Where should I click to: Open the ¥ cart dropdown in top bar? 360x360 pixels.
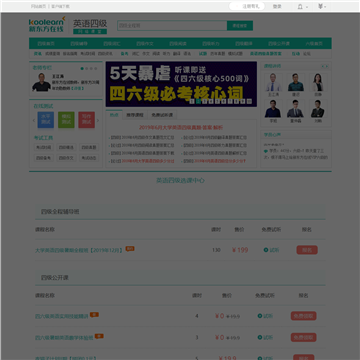[x=322, y=6]
